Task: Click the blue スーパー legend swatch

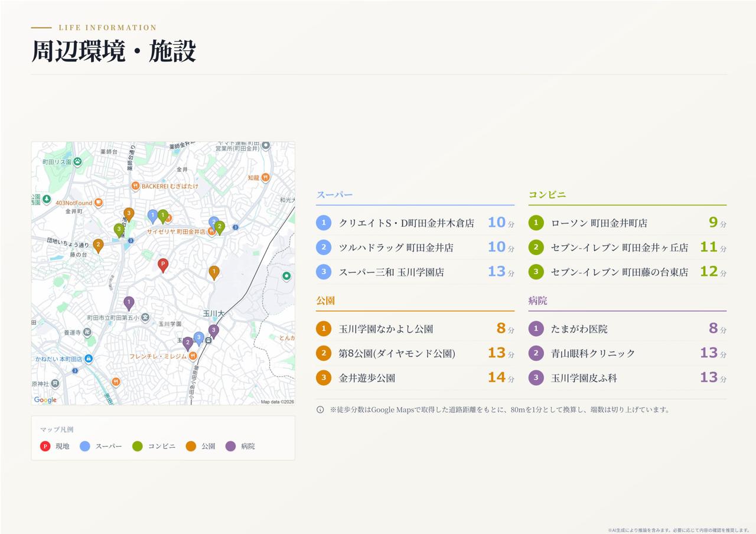Action: [x=85, y=446]
